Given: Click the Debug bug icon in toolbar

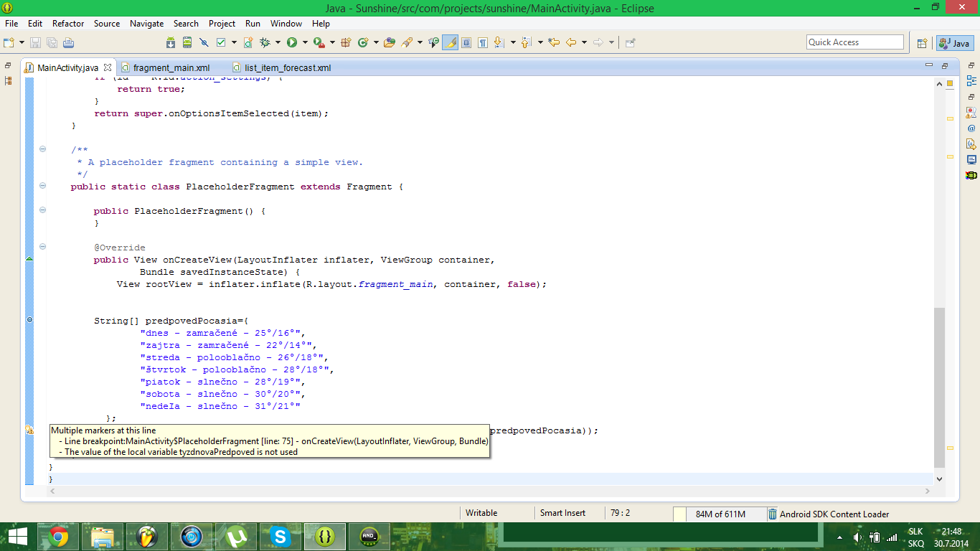Looking at the screenshot, I should click(265, 43).
